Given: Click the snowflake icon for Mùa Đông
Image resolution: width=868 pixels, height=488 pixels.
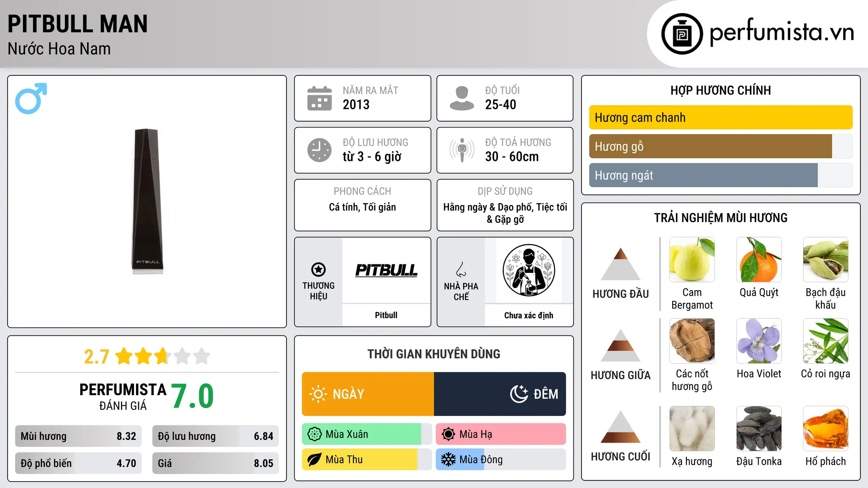Looking at the screenshot, I should [448, 460].
